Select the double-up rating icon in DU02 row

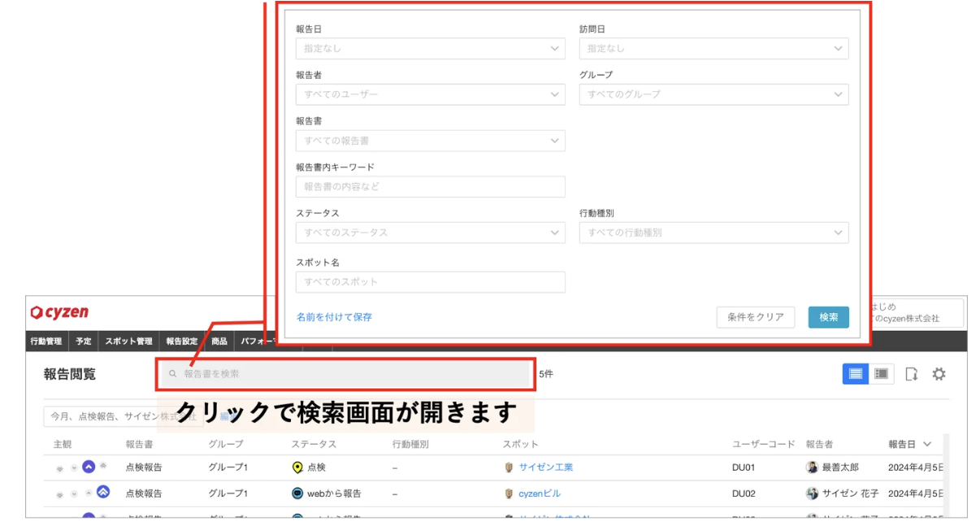[x=103, y=492]
